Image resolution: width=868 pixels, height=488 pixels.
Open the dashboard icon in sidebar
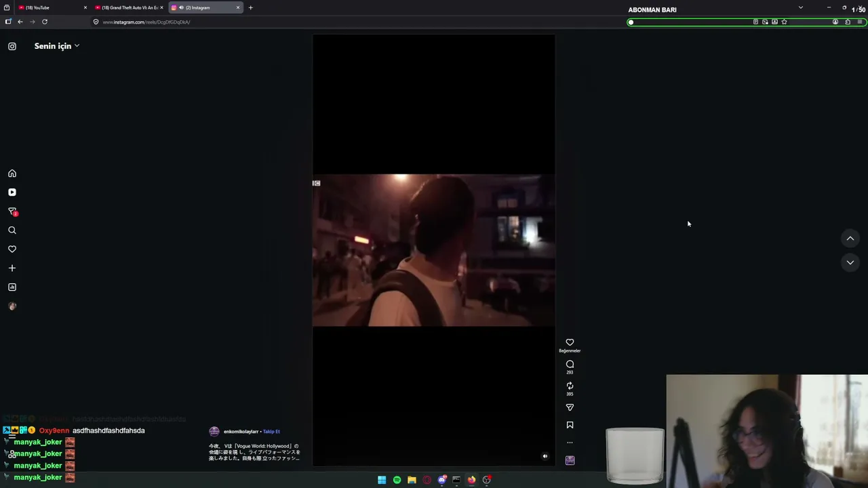12,287
